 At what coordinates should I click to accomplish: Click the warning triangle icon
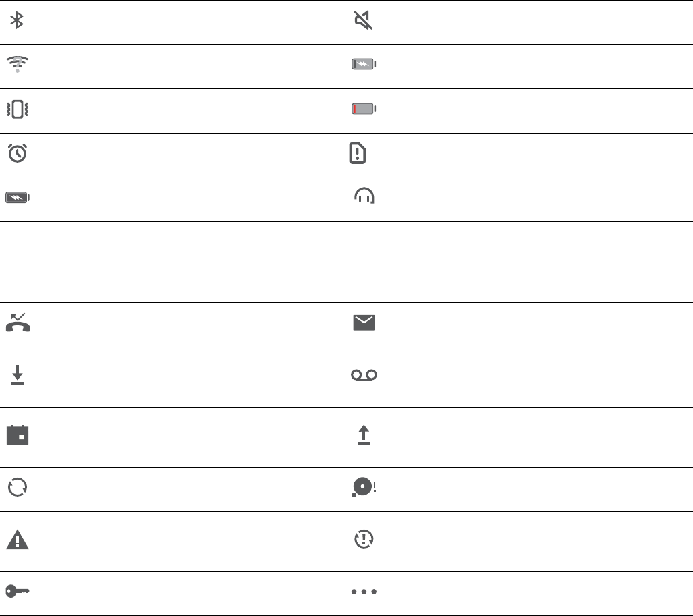18,540
